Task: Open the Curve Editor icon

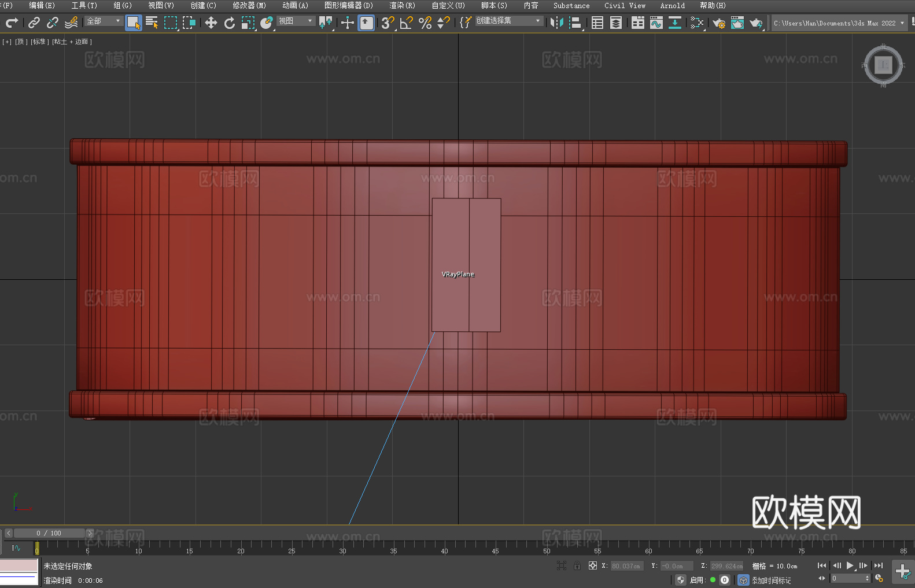Action: click(656, 23)
